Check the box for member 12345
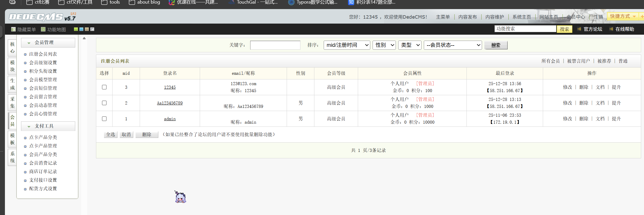Viewport: 644px width, 215px height. coord(104,87)
